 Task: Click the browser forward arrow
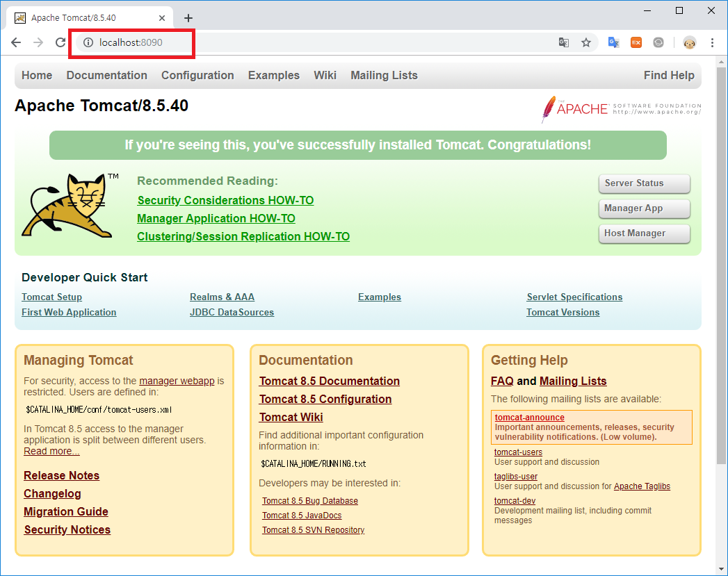pyautogui.click(x=38, y=42)
